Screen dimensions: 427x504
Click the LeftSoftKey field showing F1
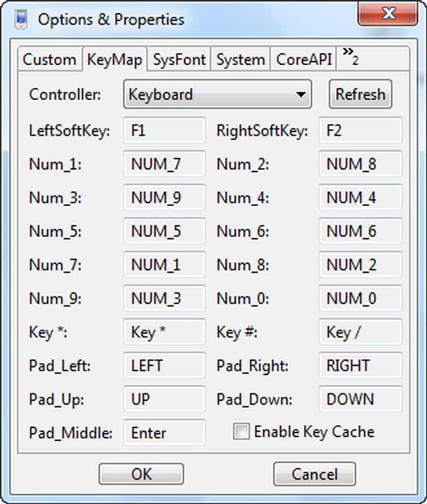click(165, 130)
